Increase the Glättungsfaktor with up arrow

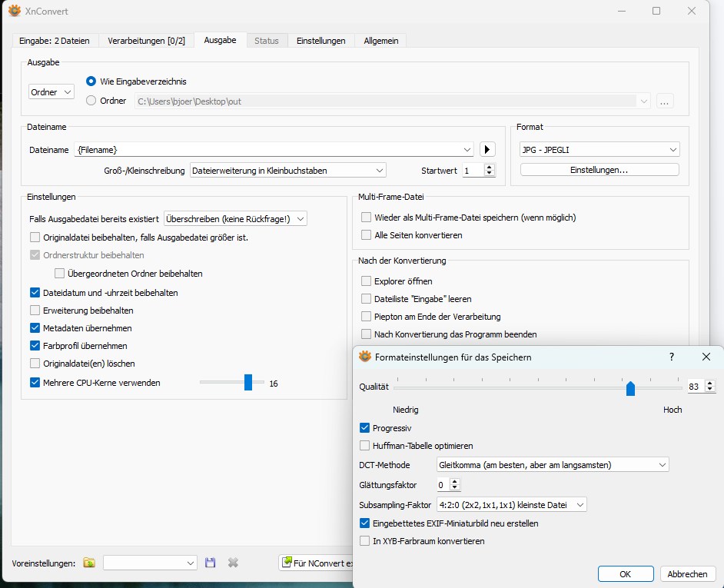coord(455,481)
